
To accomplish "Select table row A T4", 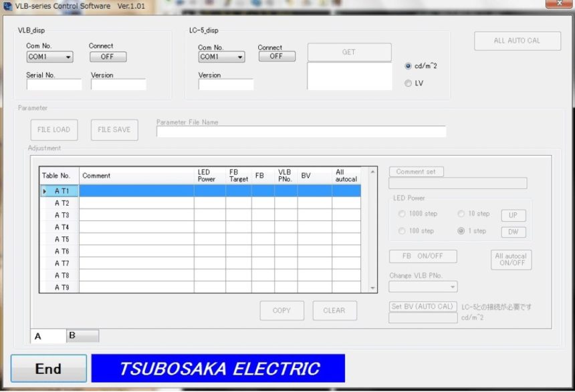I will (x=200, y=227).
